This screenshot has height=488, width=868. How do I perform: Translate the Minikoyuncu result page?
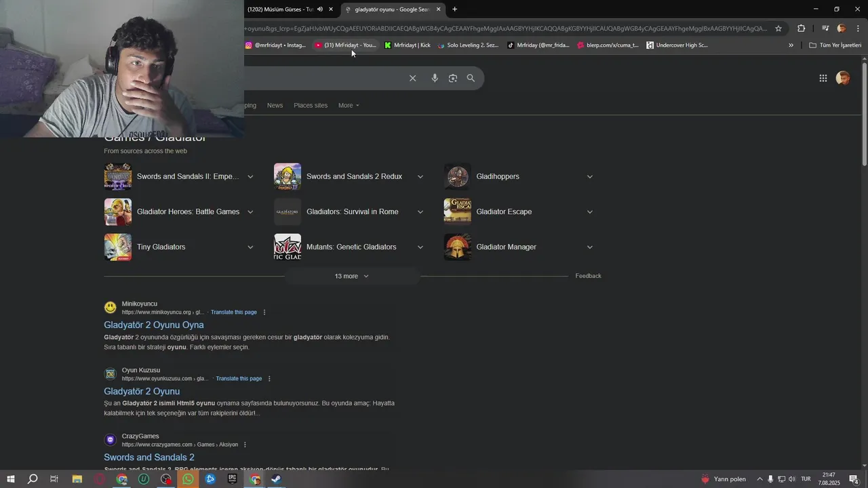pos(234,312)
